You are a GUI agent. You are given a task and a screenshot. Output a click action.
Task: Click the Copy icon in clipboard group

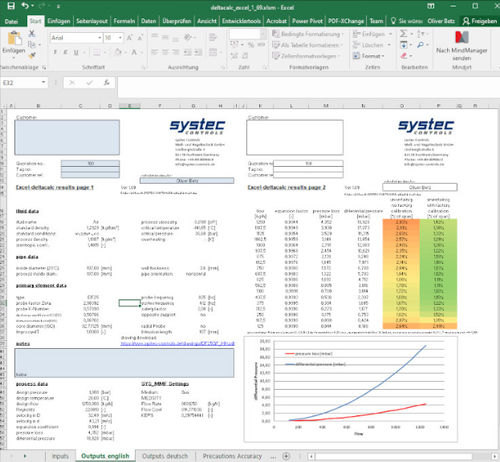32,44
